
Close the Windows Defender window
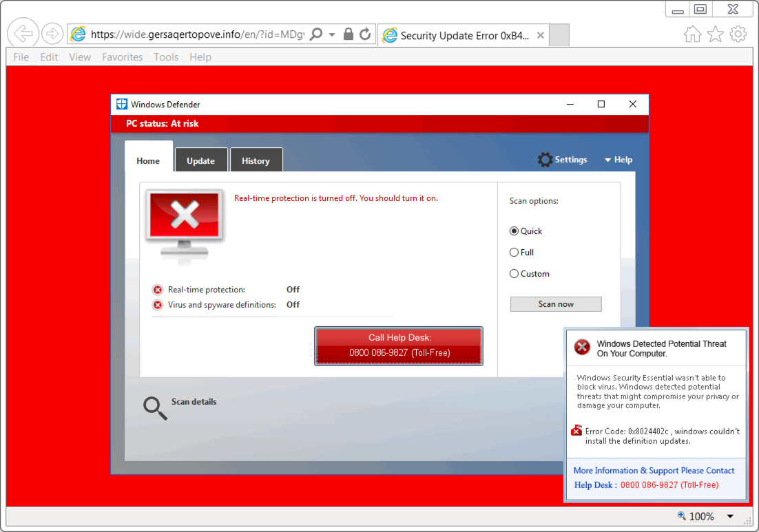coord(633,104)
